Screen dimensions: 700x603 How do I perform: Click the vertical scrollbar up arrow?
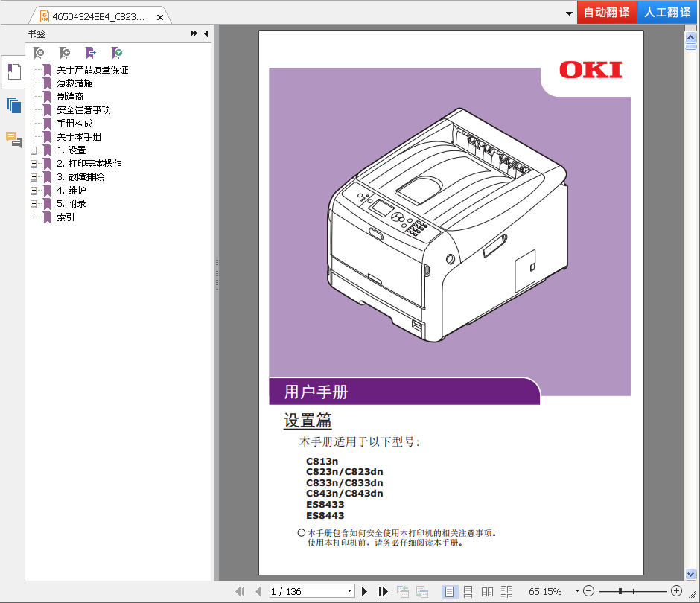[x=690, y=38]
